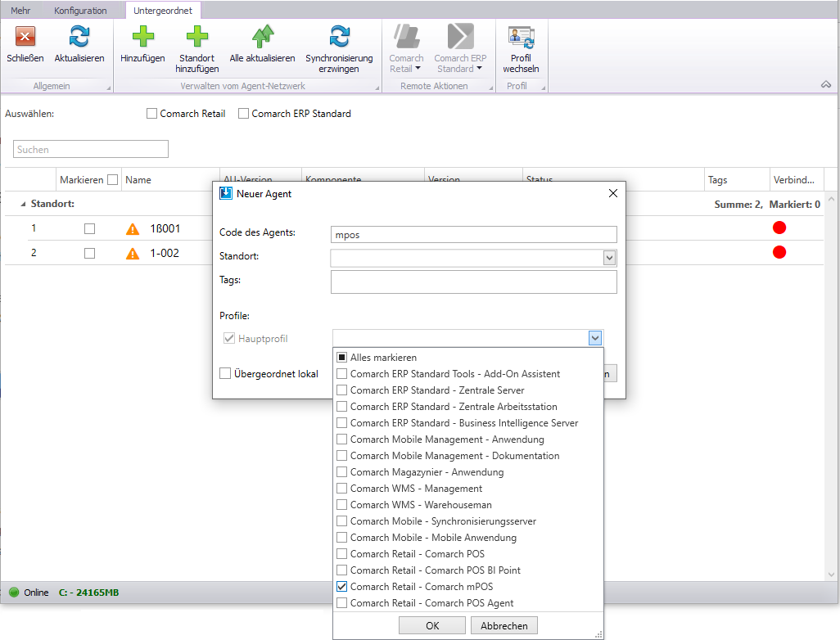The image size is (840, 640).
Task: Click the green Online status indicator
Action: coord(15,593)
